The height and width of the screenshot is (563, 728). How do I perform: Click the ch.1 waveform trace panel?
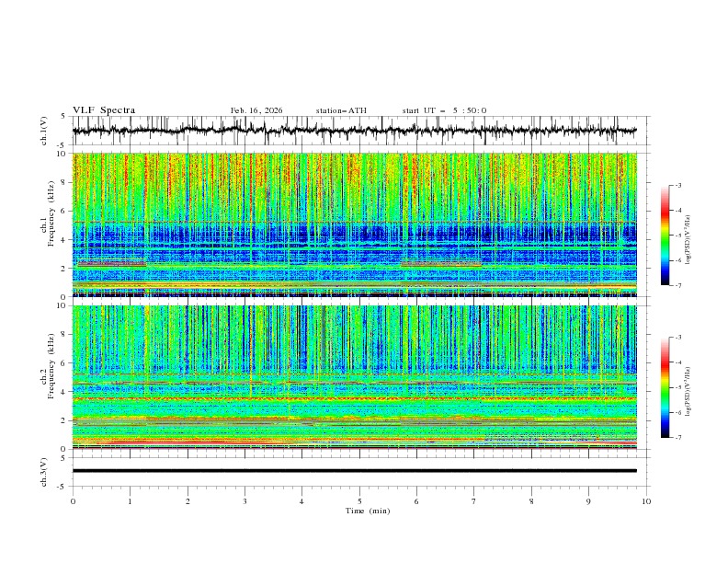click(x=358, y=131)
